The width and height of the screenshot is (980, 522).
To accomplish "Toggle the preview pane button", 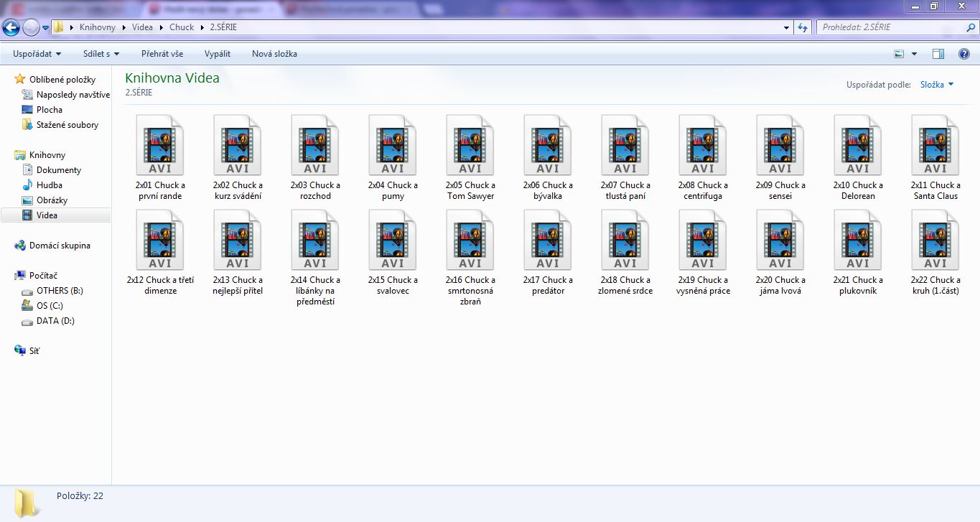I will (x=938, y=54).
